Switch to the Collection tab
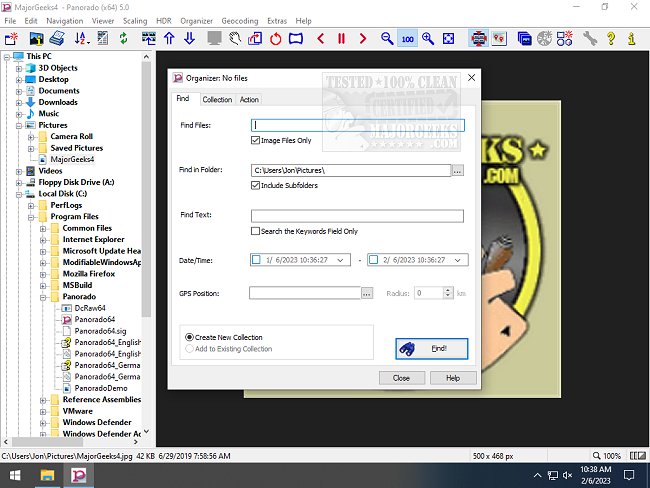The width and height of the screenshot is (650, 488). (217, 100)
